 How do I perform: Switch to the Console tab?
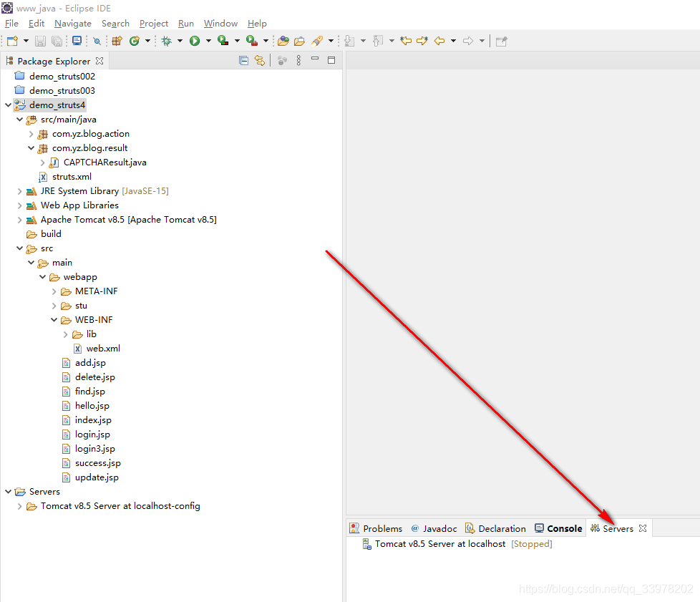click(558, 528)
